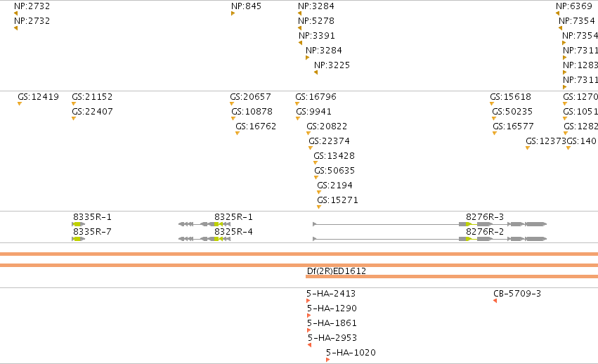The height and width of the screenshot is (364, 598).
Task: Select the GS:50235 label
Action: [x=512, y=112]
